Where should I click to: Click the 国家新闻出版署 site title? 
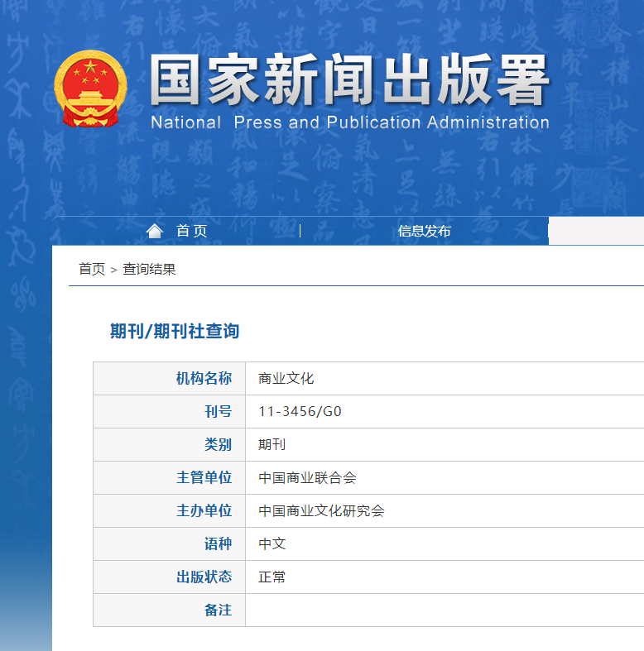(x=348, y=81)
